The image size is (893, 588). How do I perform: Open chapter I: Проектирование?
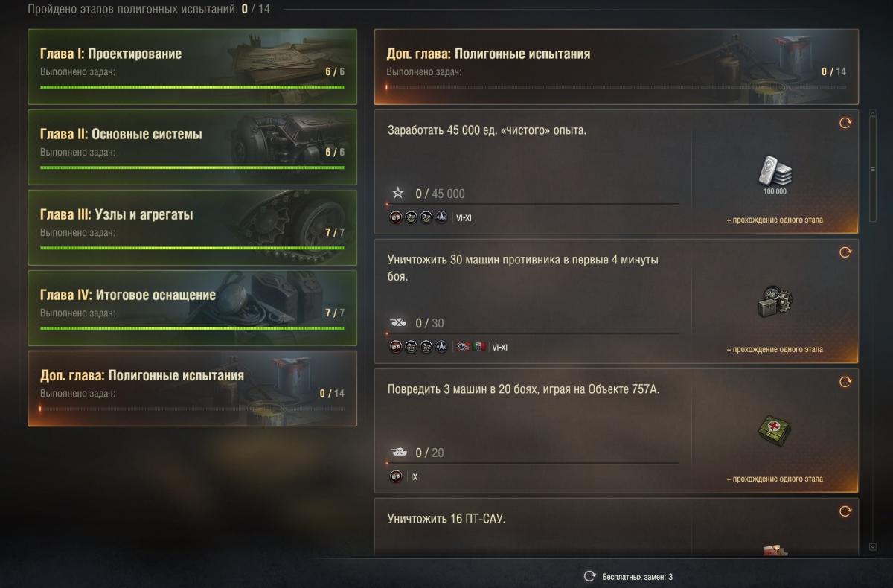[192, 66]
